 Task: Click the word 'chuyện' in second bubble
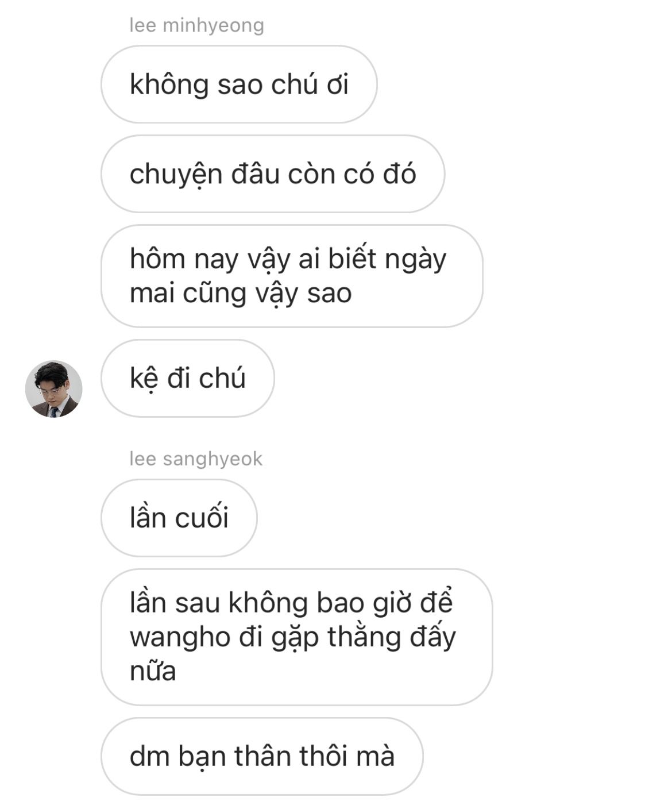point(176,175)
